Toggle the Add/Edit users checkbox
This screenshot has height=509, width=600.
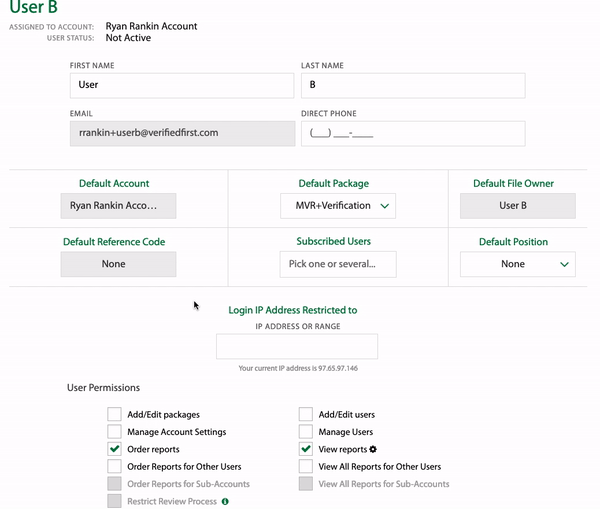[x=306, y=414]
